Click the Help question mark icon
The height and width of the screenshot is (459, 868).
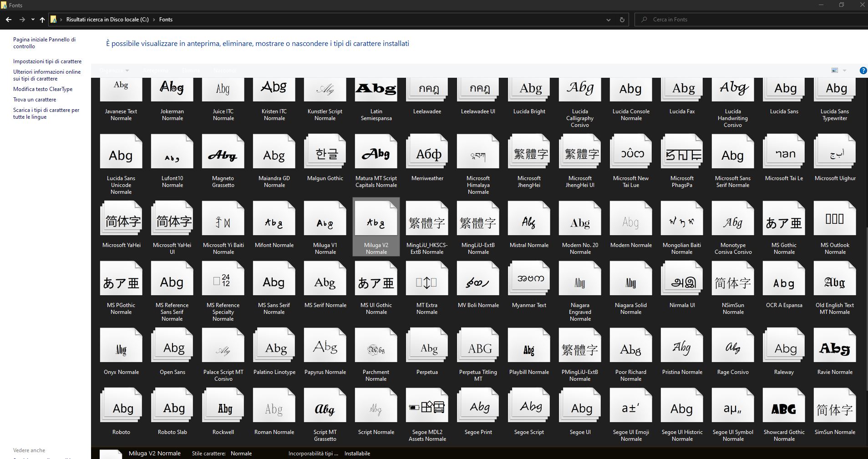[x=863, y=71]
